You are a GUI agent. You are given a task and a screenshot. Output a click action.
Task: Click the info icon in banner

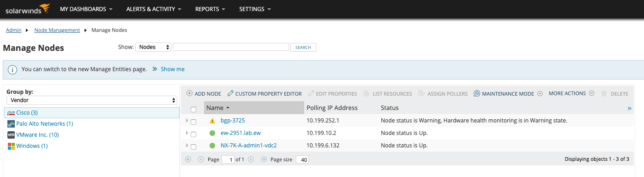click(13, 69)
